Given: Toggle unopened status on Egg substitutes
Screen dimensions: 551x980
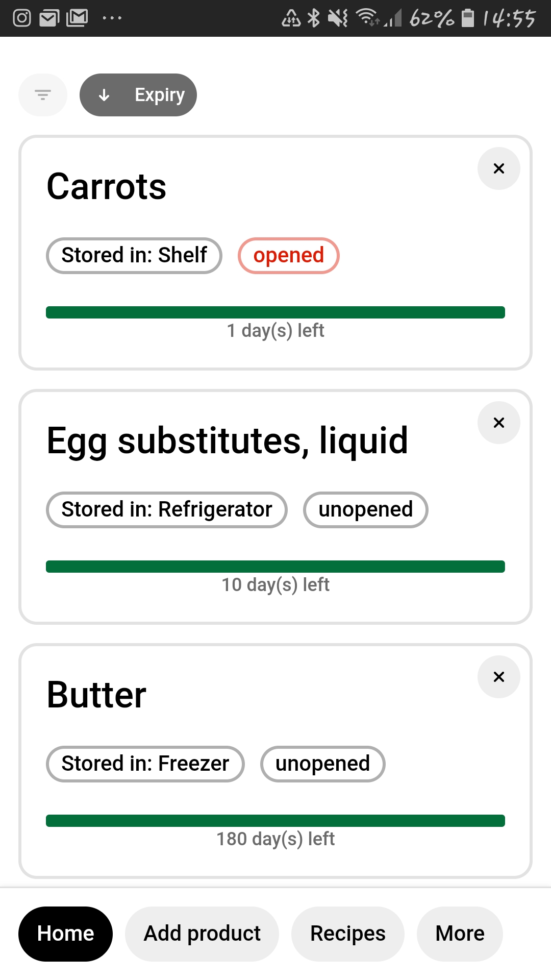Looking at the screenshot, I should pyautogui.click(x=365, y=510).
